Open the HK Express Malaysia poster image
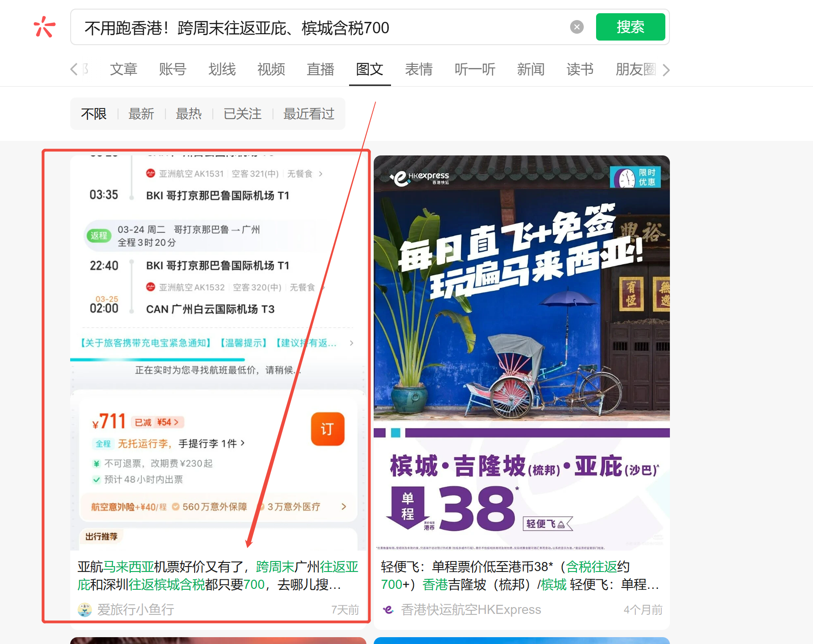This screenshot has height=644, width=813. tap(522, 353)
